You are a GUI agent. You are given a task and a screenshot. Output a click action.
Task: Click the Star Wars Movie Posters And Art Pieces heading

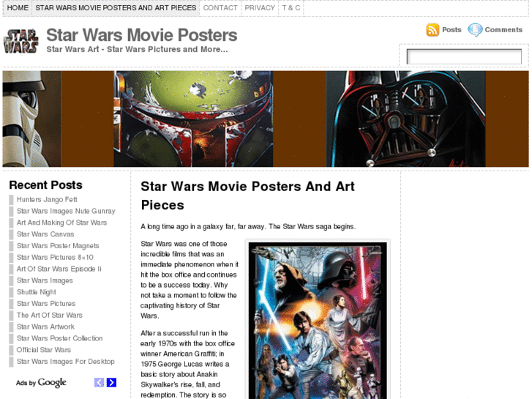coord(247,195)
